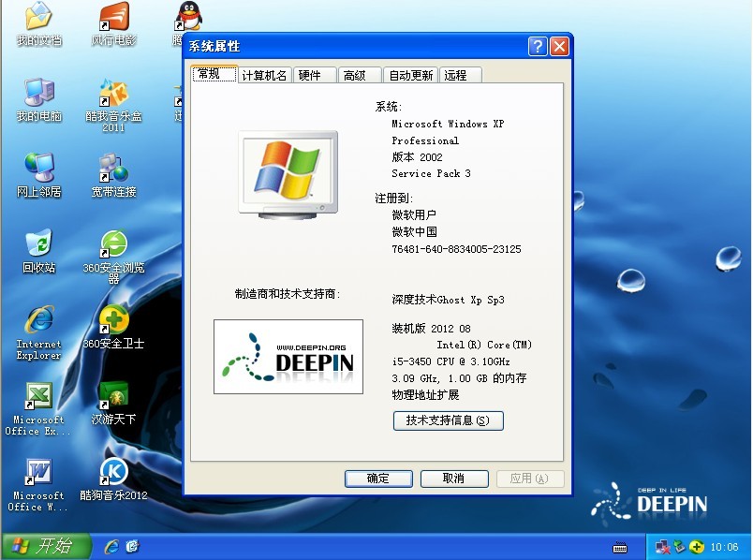
Task: Click the 取消 button
Action: click(454, 479)
